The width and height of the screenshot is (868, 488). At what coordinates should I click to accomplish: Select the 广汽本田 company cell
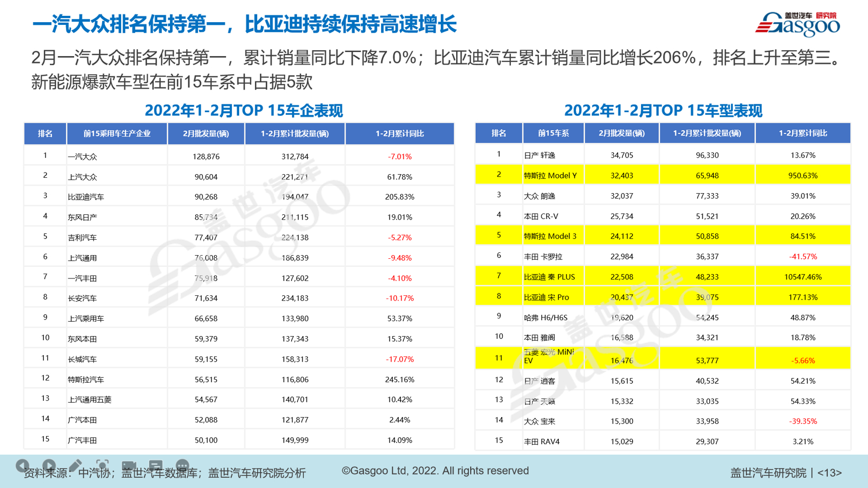point(117,420)
